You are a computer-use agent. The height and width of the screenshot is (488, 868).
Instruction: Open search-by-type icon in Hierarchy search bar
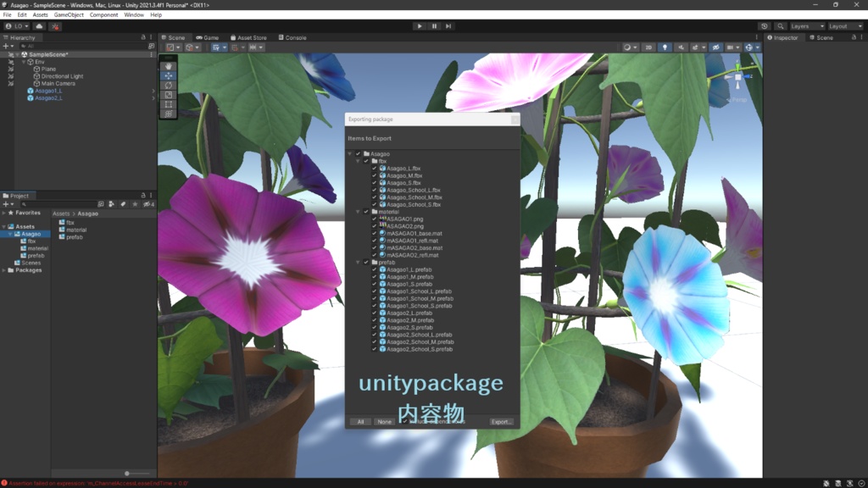(151, 47)
